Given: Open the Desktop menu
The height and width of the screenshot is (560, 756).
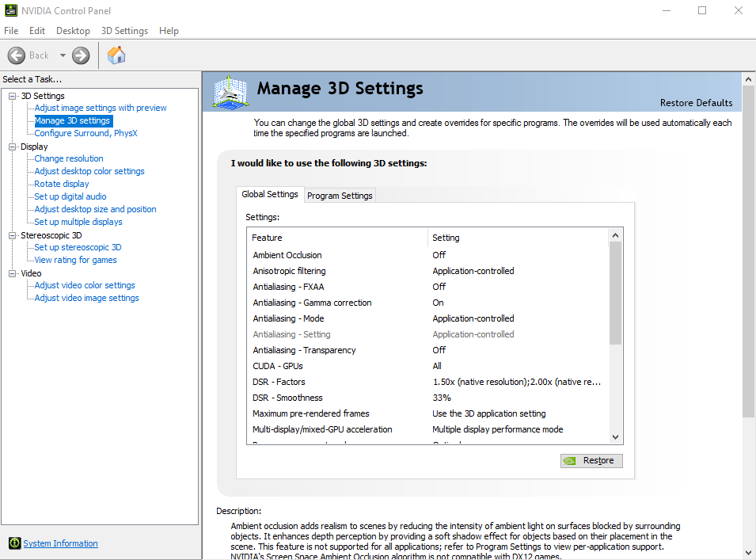Looking at the screenshot, I should coord(73,31).
